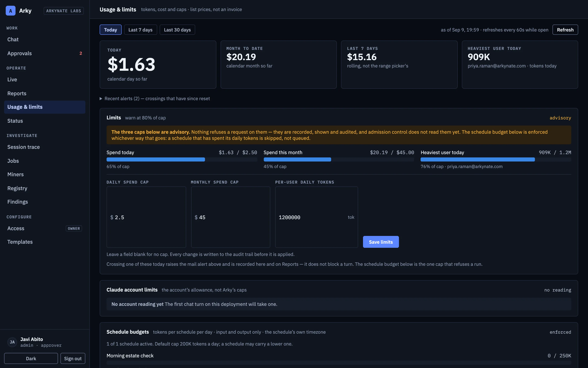
Task: Open Approvals in the sidebar
Action: click(45, 53)
